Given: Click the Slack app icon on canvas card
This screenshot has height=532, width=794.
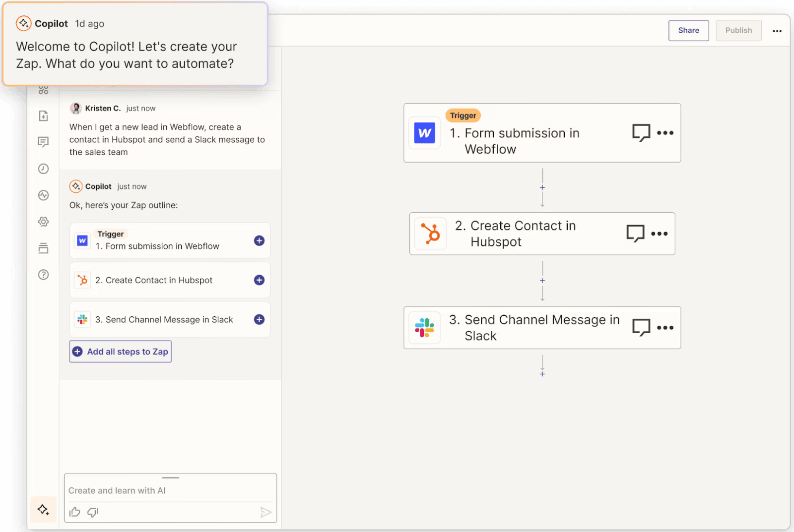Looking at the screenshot, I should 425,328.
